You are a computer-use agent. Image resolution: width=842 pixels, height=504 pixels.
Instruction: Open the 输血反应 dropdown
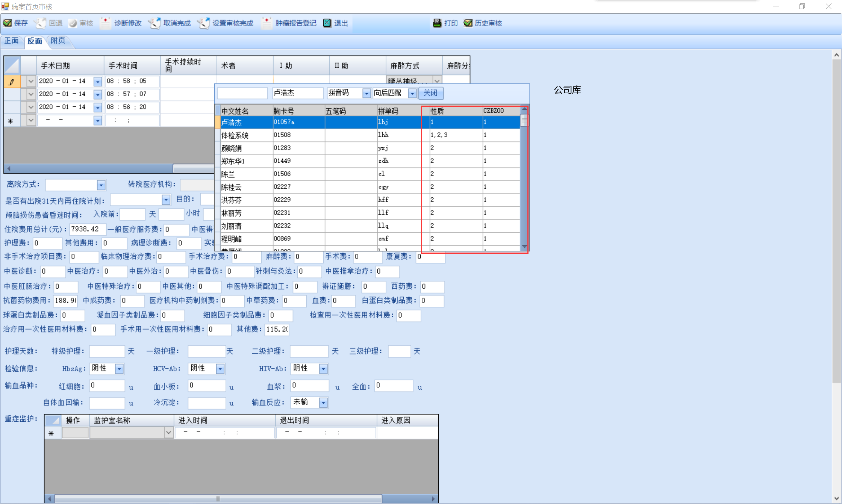point(323,403)
